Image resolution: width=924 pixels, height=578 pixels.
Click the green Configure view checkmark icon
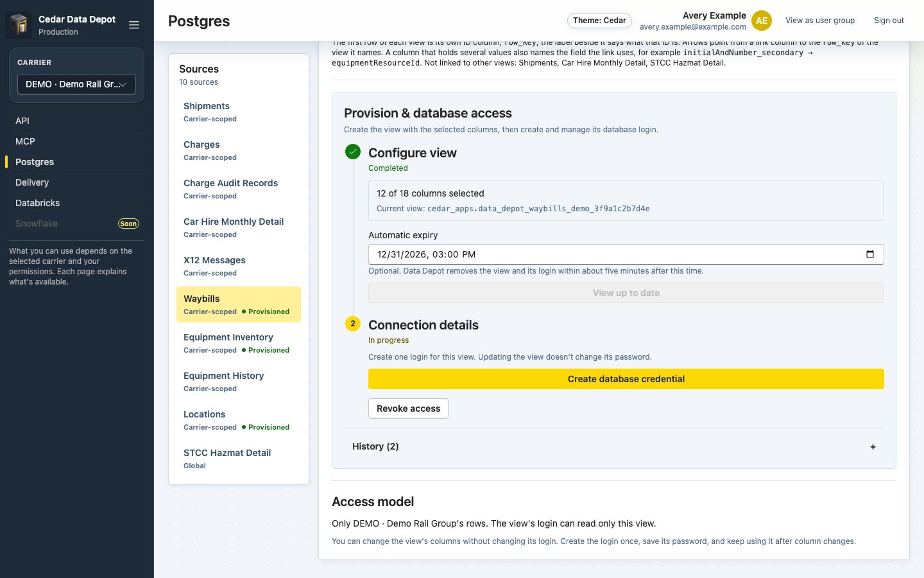pyautogui.click(x=353, y=152)
